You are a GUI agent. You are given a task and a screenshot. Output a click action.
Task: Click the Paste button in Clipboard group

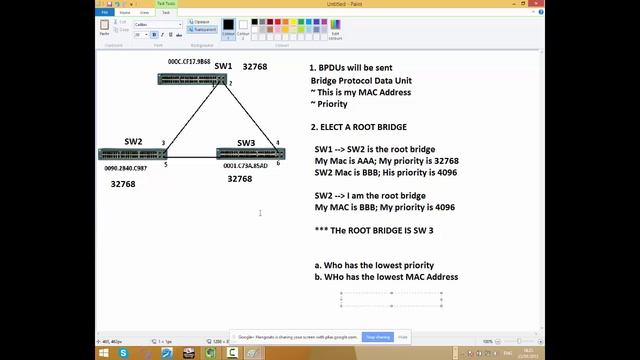tap(104, 27)
